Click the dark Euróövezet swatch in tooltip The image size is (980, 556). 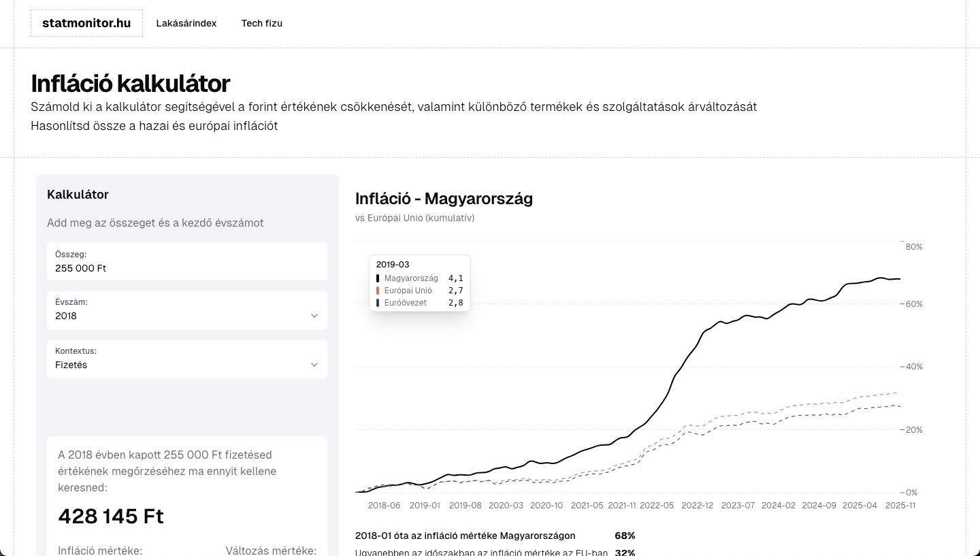[378, 303]
